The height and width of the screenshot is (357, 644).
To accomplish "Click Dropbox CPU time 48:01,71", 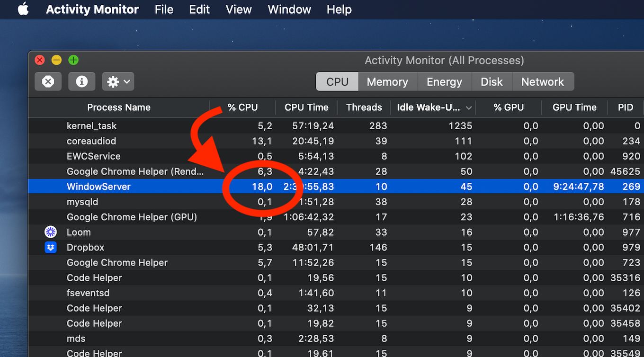I will click(x=312, y=247).
